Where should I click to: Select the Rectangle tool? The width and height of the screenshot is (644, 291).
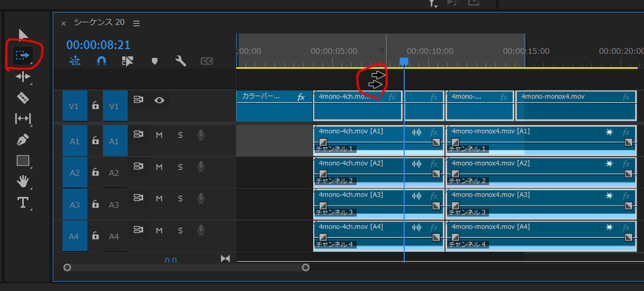click(23, 161)
